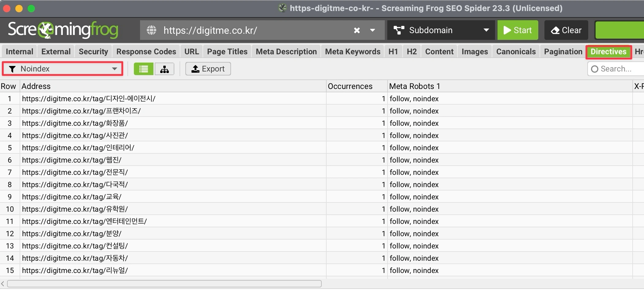Click the funnel filter icon
This screenshot has width=644, height=292.
[12, 69]
